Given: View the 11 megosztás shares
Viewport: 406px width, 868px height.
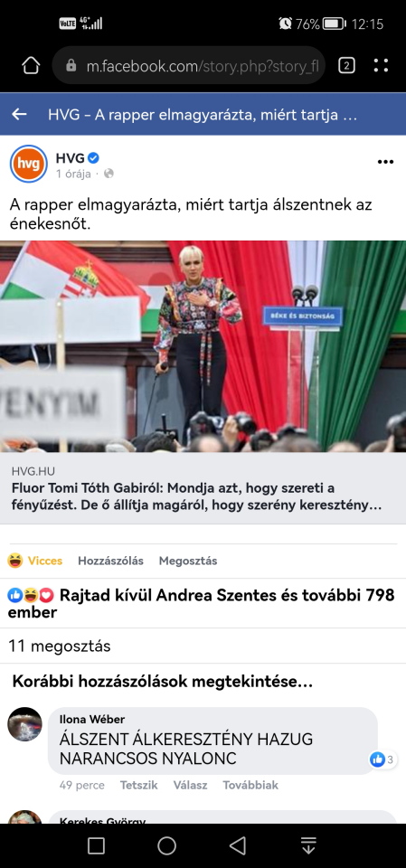Looking at the screenshot, I should (60, 646).
